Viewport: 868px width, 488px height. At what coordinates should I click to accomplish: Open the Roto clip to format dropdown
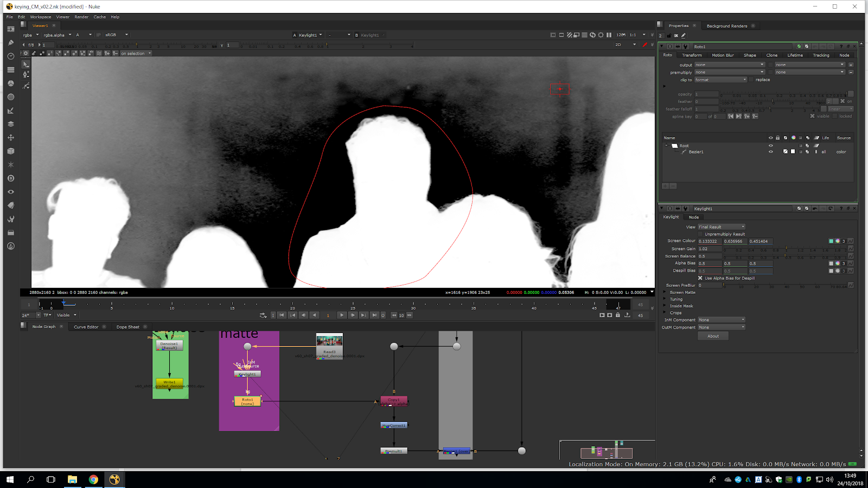tap(720, 80)
